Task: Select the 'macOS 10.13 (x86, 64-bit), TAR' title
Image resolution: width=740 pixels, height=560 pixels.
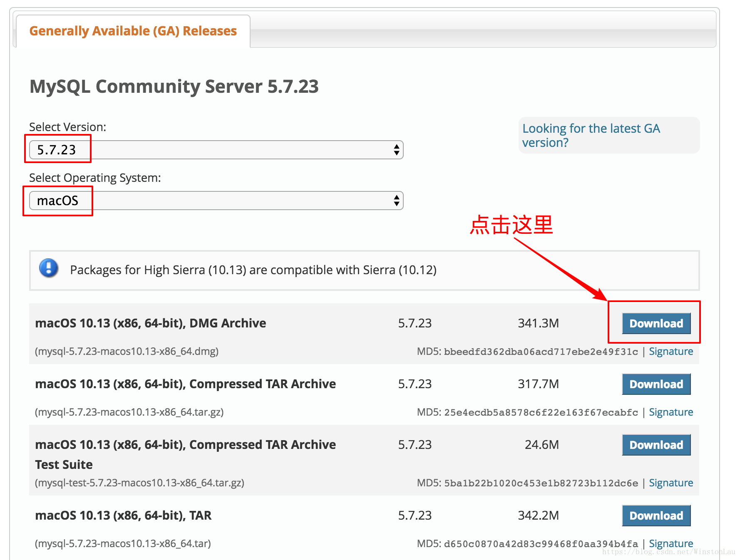Action: click(123, 515)
